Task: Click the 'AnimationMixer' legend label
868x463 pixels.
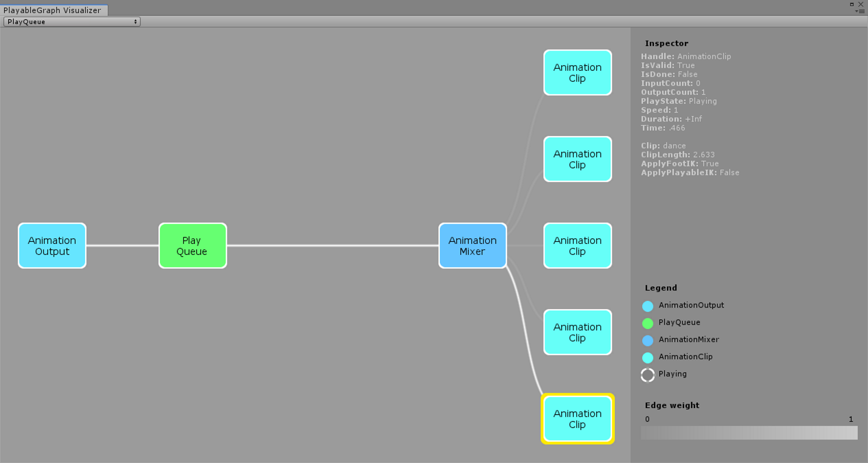Action: click(x=688, y=339)
